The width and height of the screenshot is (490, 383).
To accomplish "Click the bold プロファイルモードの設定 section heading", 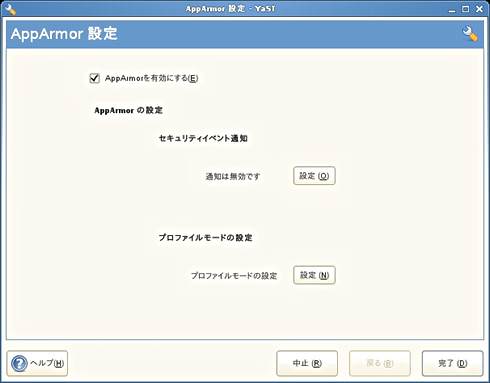I will [205, 238].
